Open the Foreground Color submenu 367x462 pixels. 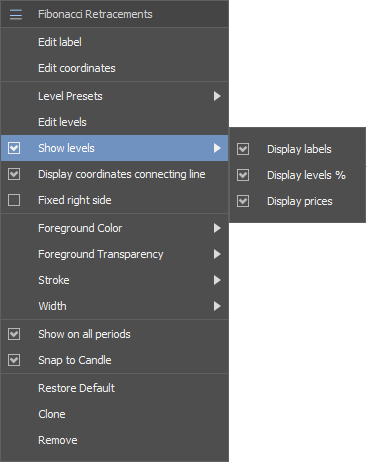[x=115, y=228]
